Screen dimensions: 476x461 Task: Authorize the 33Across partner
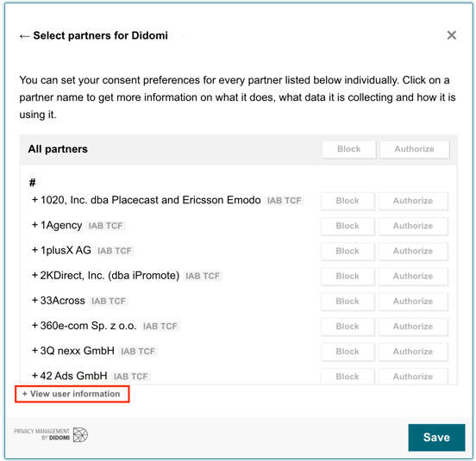coord(413,302)
